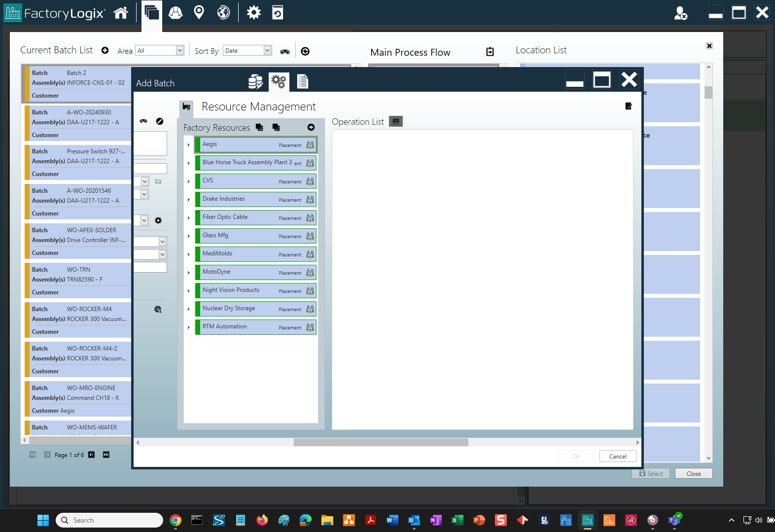Click the globe icon in top toolbar

click(x=223, y=13)
